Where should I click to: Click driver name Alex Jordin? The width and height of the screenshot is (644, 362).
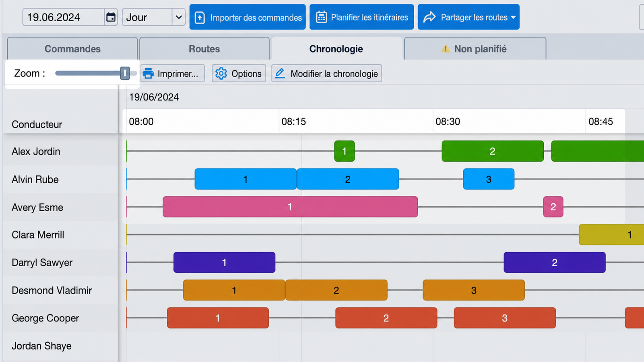[x=36, y=152]
